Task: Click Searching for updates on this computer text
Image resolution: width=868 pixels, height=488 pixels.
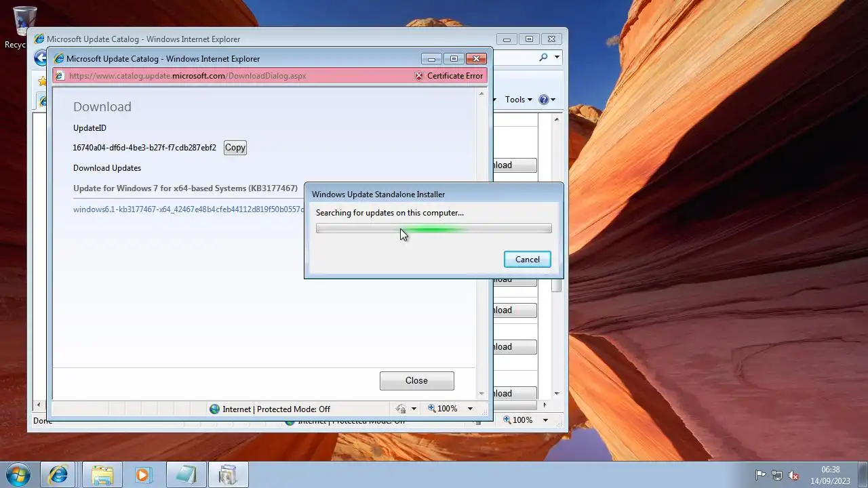Action: tap(390, 213)
